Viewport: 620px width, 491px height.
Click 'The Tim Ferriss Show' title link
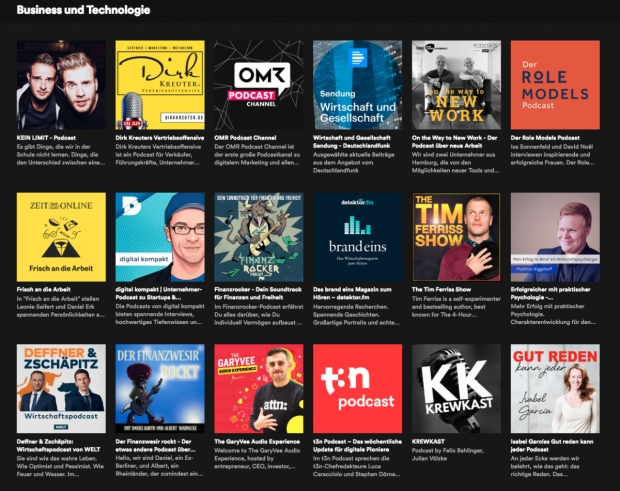point(441,289)
